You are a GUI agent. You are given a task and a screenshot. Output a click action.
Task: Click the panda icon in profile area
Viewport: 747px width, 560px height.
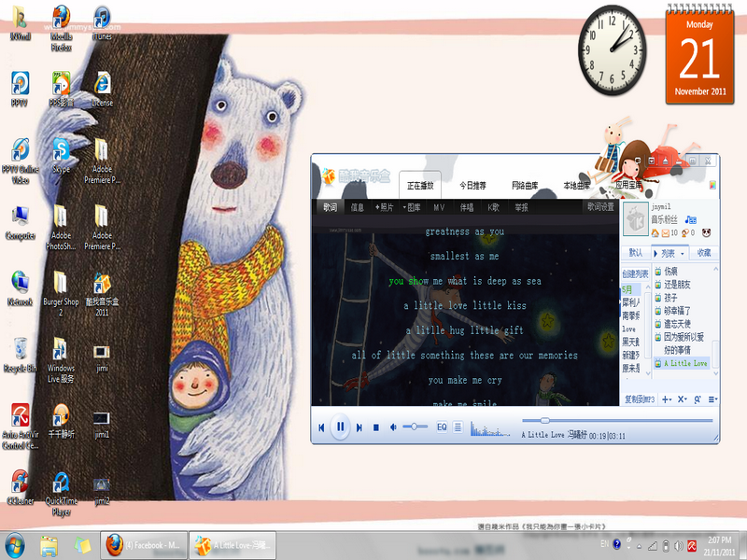tap(706, 232)
